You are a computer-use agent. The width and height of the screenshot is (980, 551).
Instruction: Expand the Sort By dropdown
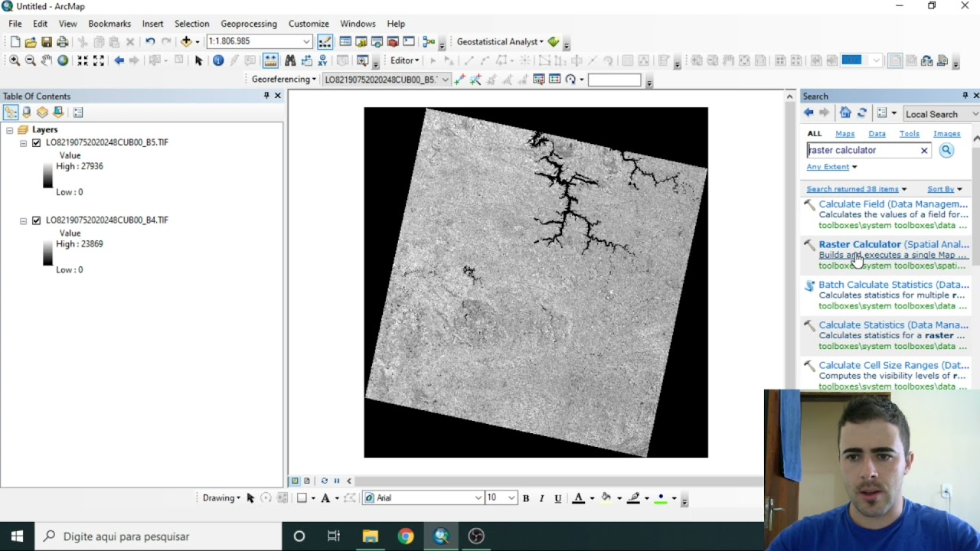[945, 189]
